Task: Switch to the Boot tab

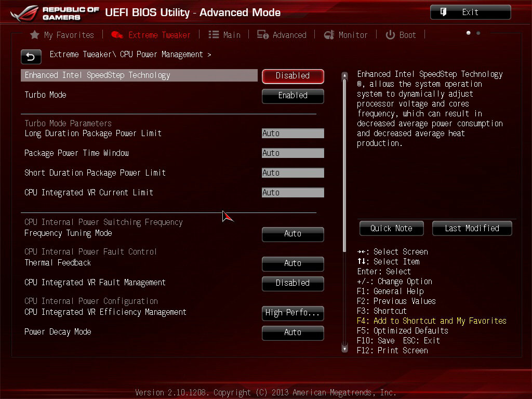Action: [x=401, y=35]
